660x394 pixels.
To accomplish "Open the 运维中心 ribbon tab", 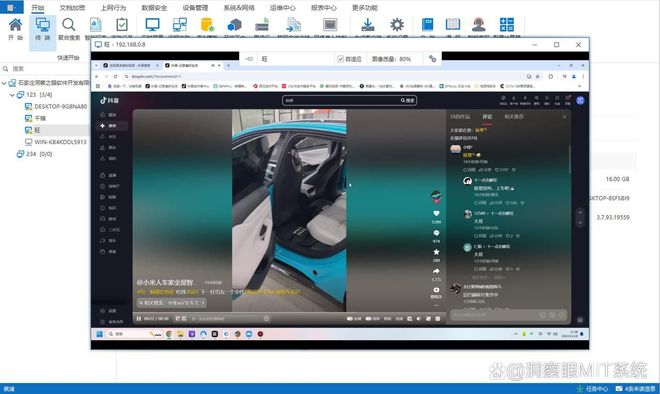I will [282, 8].
